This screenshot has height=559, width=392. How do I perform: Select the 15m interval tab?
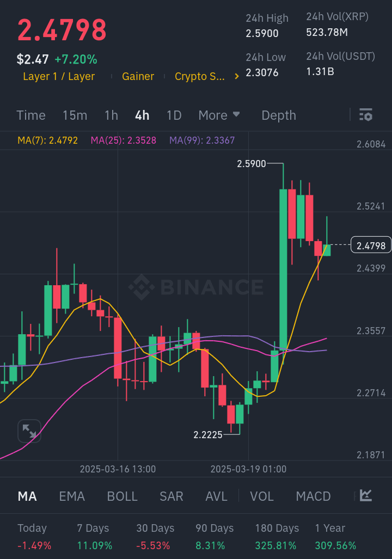(75, 115)
